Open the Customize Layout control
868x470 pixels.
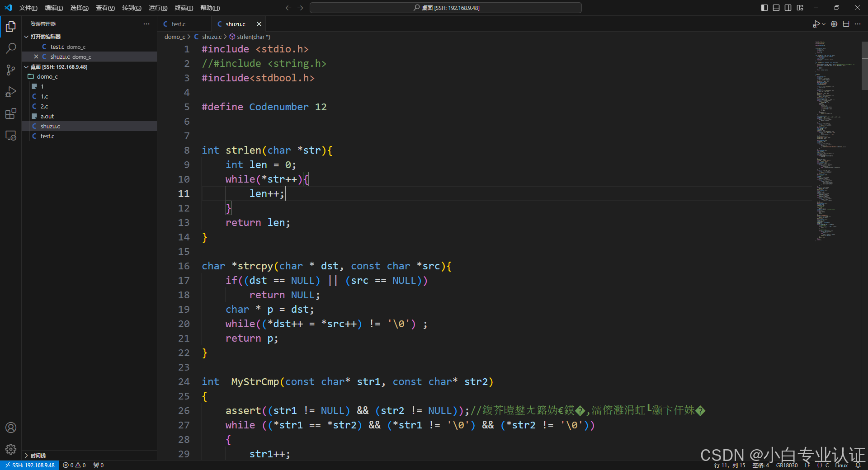click(799, 8)
